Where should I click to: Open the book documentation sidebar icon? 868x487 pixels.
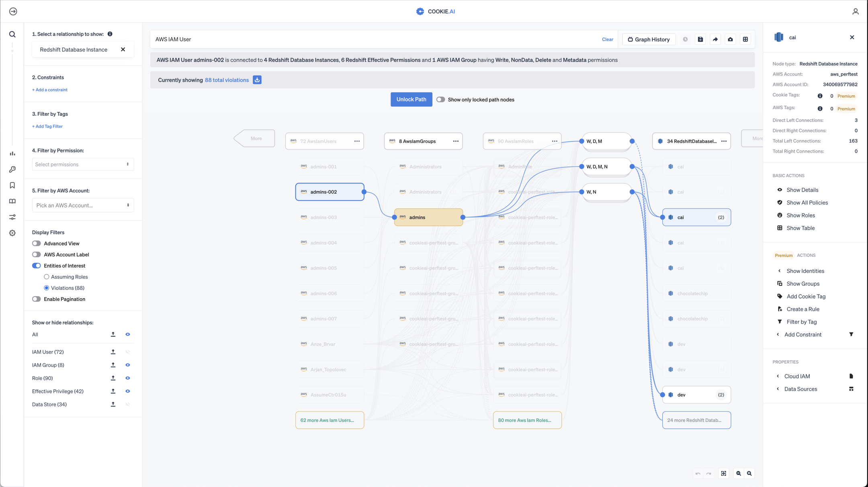tap(12, 201)
